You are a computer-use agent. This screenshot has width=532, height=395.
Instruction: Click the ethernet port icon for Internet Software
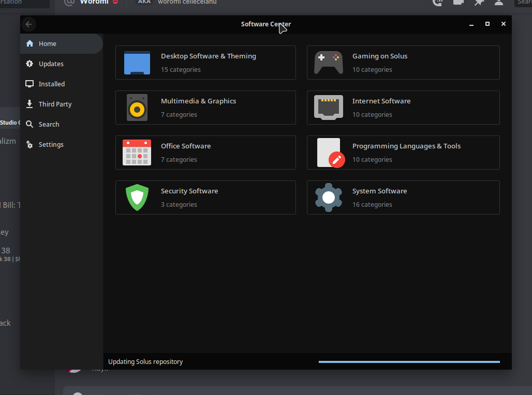(329, 108)
